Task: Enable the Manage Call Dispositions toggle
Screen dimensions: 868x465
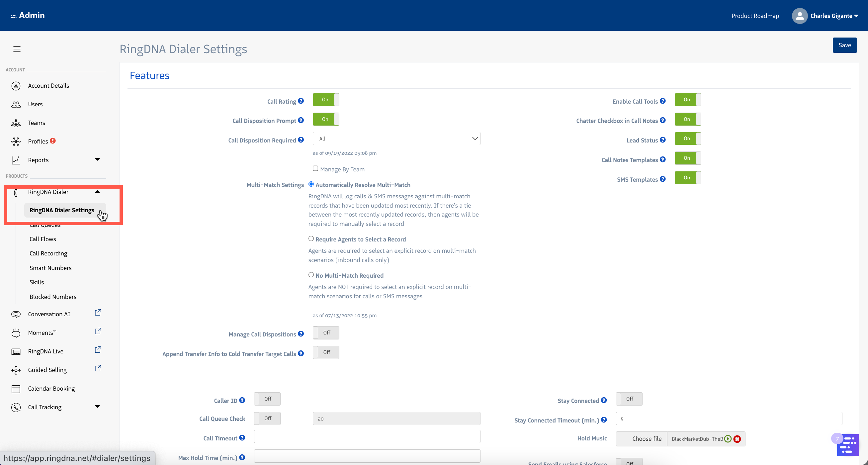Action: point(325,333)
